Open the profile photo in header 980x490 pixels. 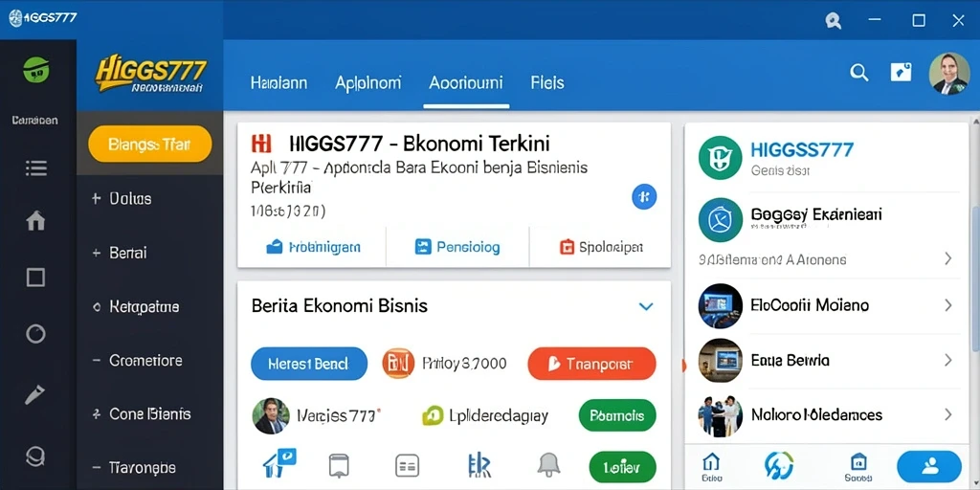[x=949, y=74]
